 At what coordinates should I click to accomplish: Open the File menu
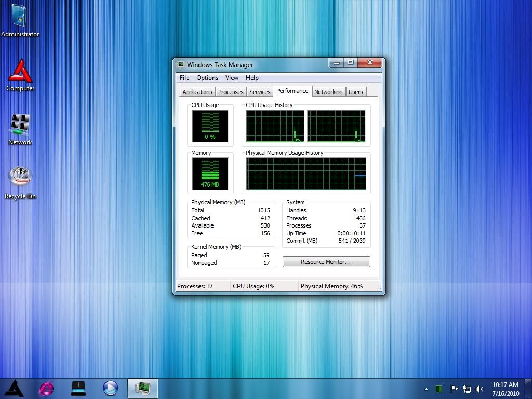click(x=184, y=78)
